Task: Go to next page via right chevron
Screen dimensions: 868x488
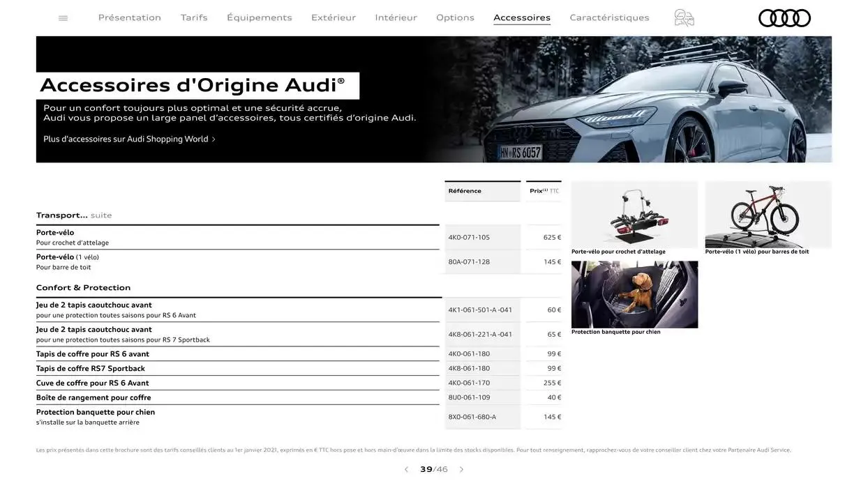Action: [461, 468]
